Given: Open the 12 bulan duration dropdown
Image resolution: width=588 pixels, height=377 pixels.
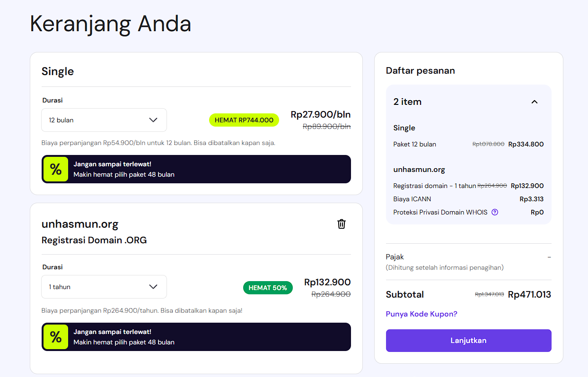Looking at the screenshot, I should (104, 120).
